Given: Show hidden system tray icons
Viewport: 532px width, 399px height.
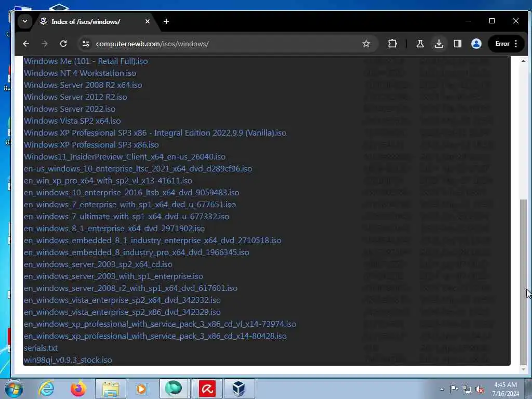Looking at the screenshot, I should point(442,389).
